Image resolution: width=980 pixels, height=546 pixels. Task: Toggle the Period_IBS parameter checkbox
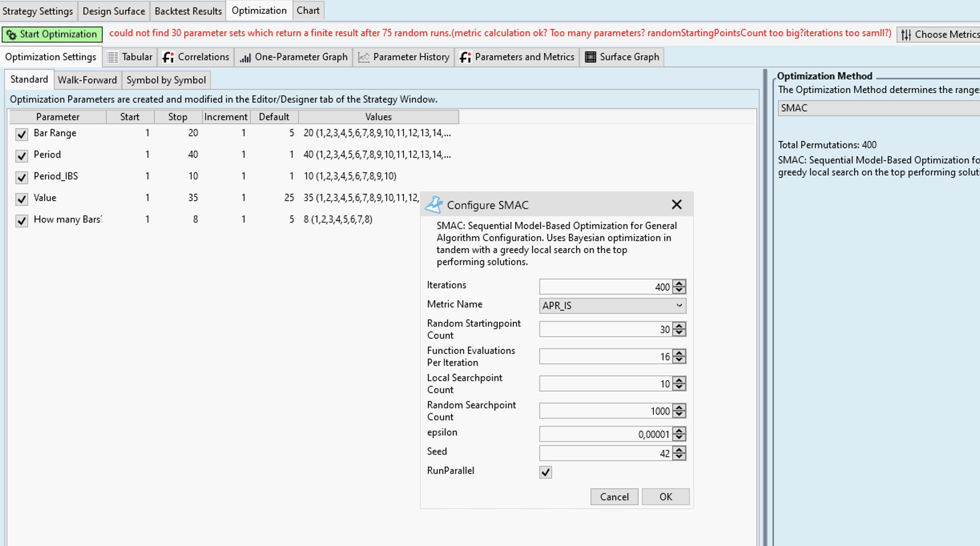(22, 177)
